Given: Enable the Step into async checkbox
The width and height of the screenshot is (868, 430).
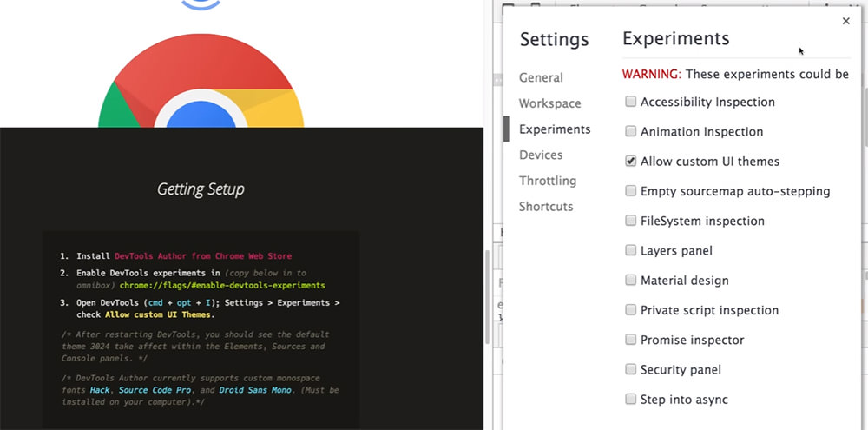Looking at the screenshot, I should [x=630, y=399].
